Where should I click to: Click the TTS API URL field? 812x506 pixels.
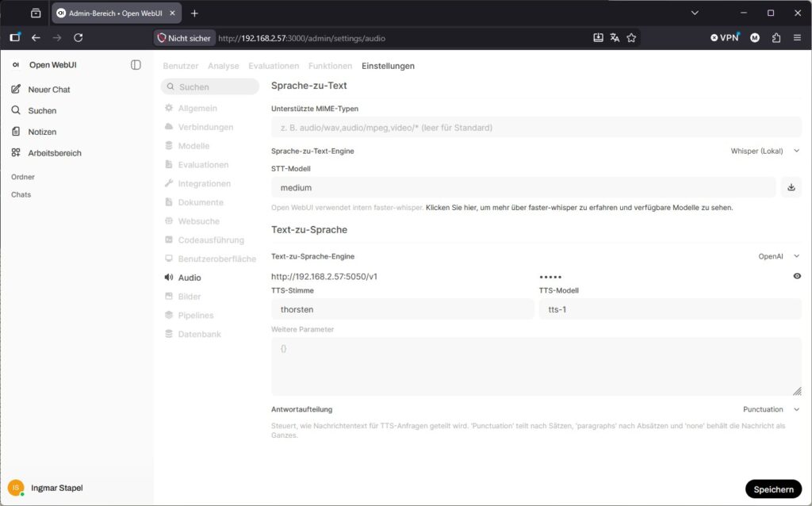[x=402, y=277]
